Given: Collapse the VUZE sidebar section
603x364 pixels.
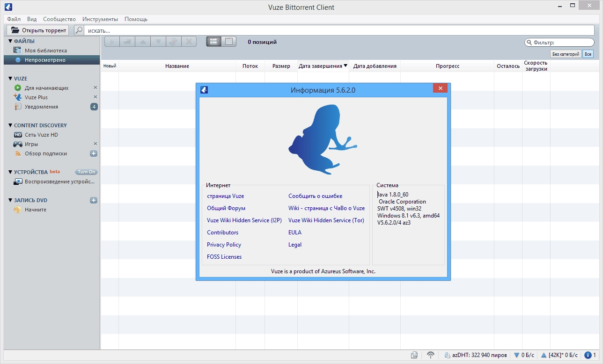Looking at the screenshot, I should (x=10, y=79).
